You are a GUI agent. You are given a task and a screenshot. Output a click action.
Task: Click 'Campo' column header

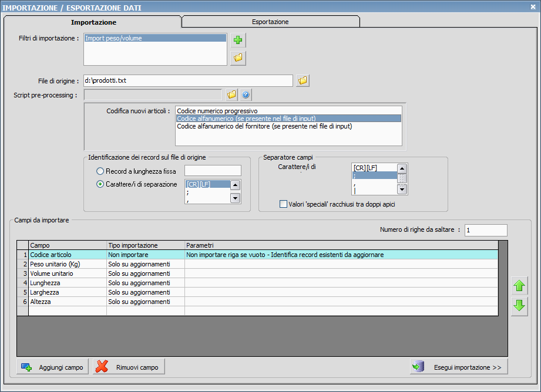click(68, 245)
